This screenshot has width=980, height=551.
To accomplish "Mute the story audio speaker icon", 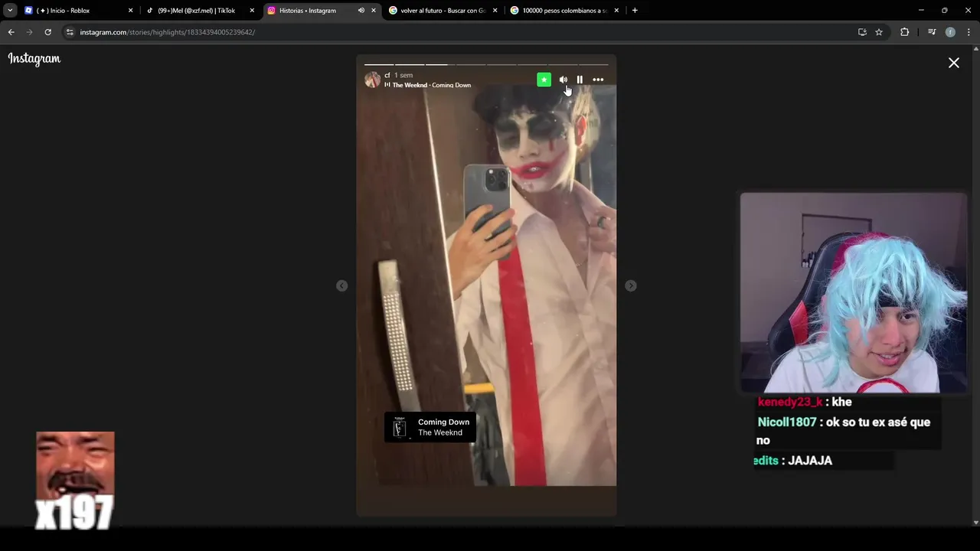I will pyautogui.click(x=563, y=80).
